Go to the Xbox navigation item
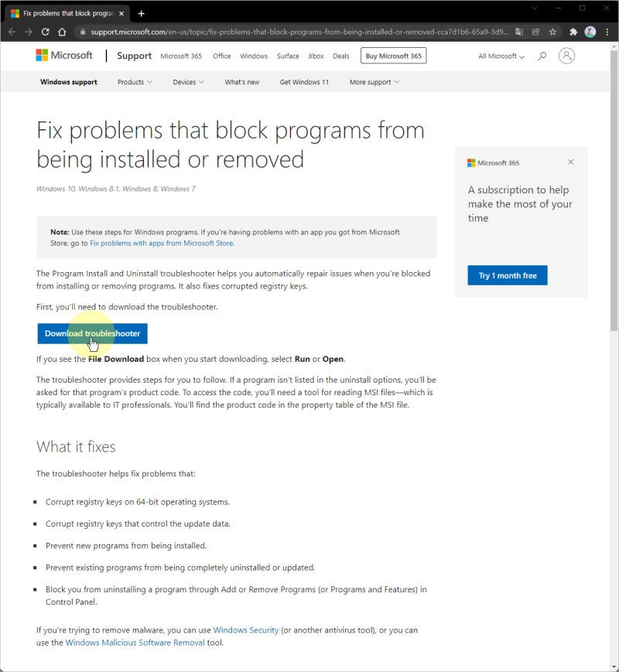Viewport: 619px width, 672px height. click(x=316, y=56)
